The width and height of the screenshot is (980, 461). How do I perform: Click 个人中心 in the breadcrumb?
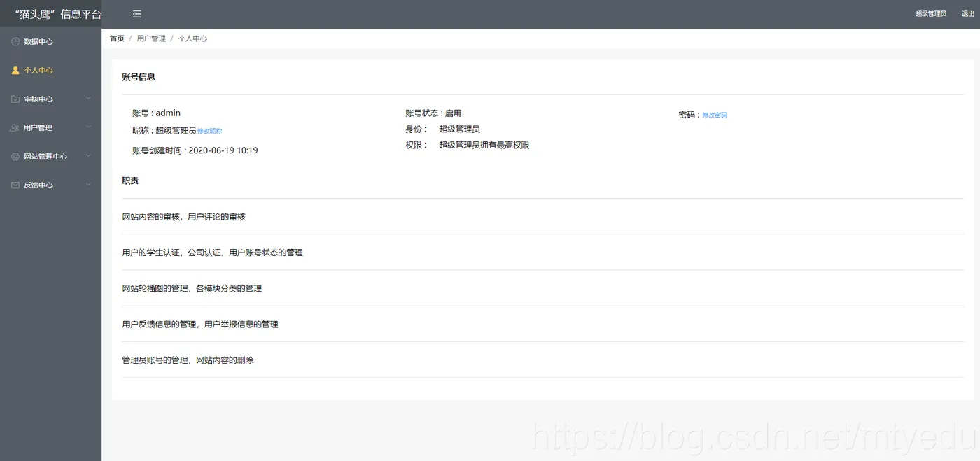[192, 38]
